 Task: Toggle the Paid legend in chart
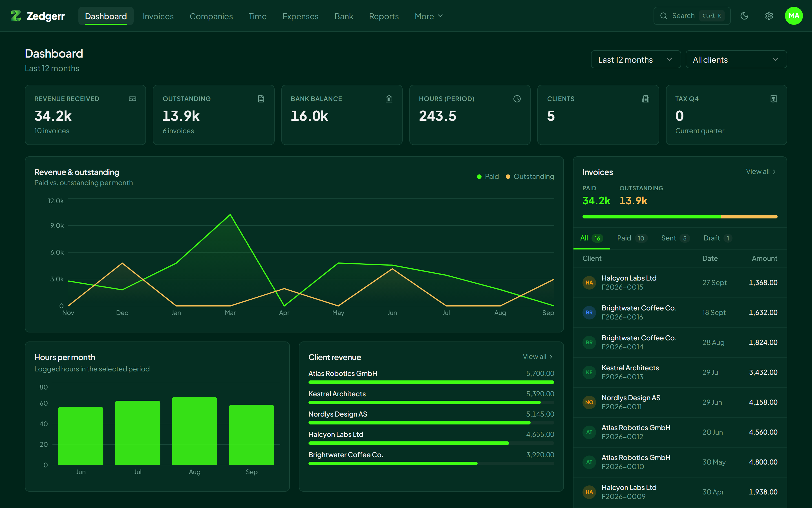point(488,176)
